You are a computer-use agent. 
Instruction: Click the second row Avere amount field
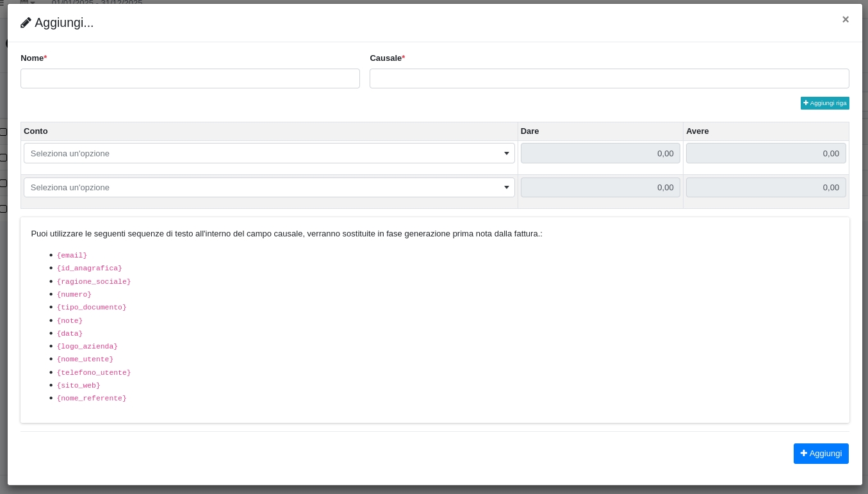coord(766,188)
